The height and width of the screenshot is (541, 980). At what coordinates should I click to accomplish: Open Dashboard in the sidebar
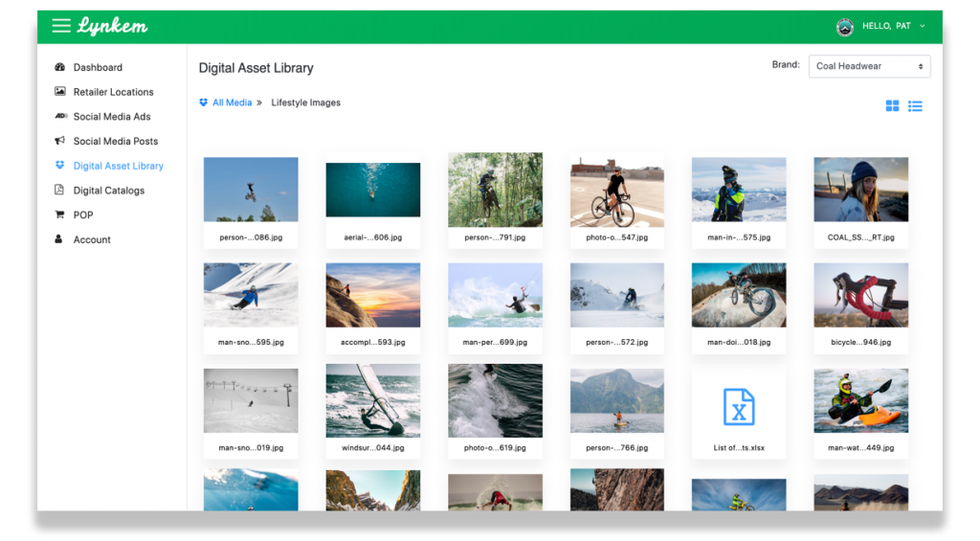[x=98, y=67]
